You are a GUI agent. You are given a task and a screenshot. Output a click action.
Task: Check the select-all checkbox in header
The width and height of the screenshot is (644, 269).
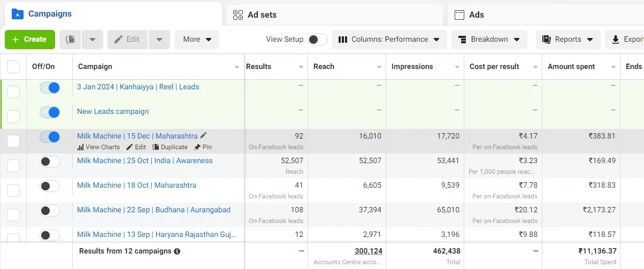[13, 67]
